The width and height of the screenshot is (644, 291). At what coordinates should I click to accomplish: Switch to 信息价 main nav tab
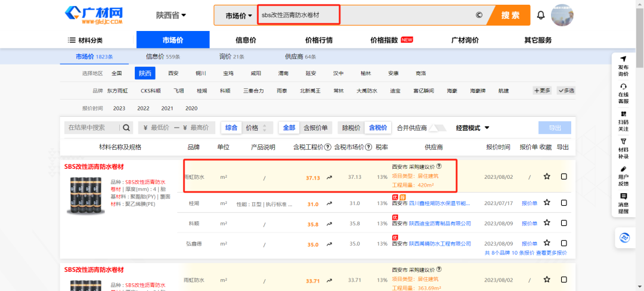[246, 40]
